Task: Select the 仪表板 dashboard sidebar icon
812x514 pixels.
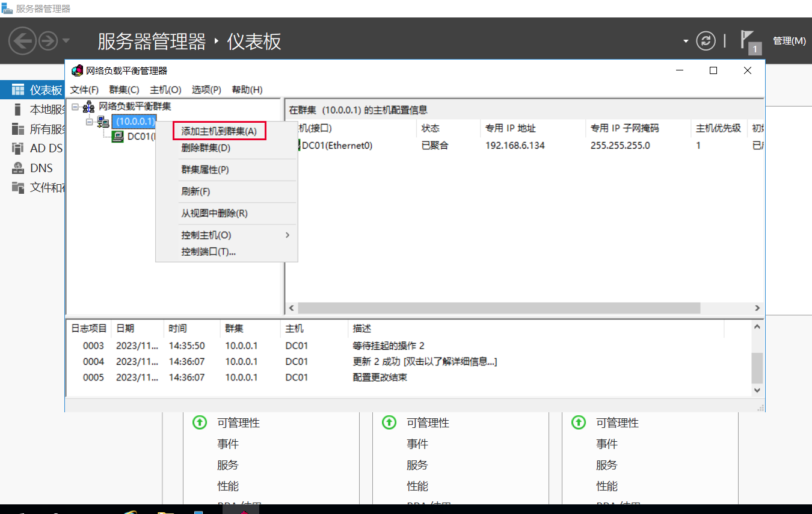Action: pyautogui.click(x=19, y=90)
